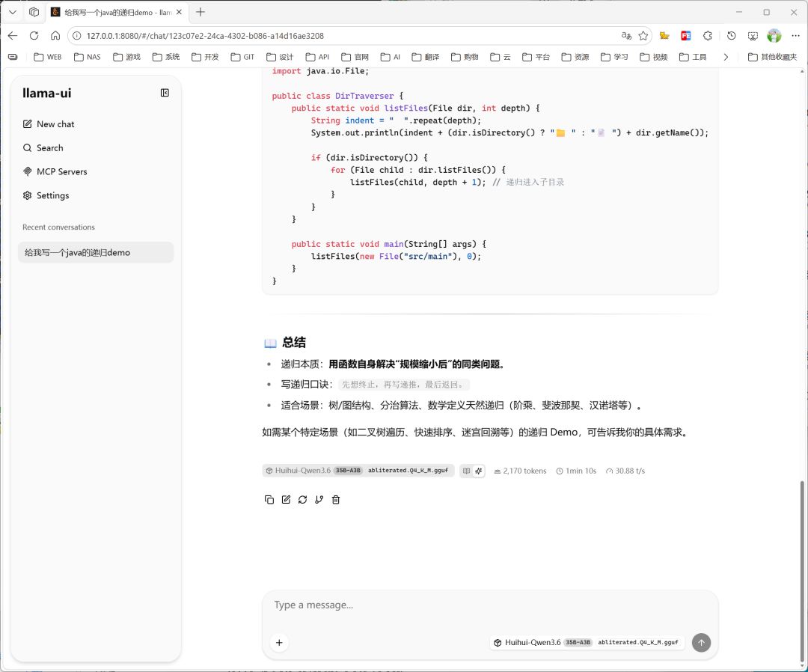Open the 学习 bookmarks folder
Viewport: 808px width, 672px height.
click(614, 57)
